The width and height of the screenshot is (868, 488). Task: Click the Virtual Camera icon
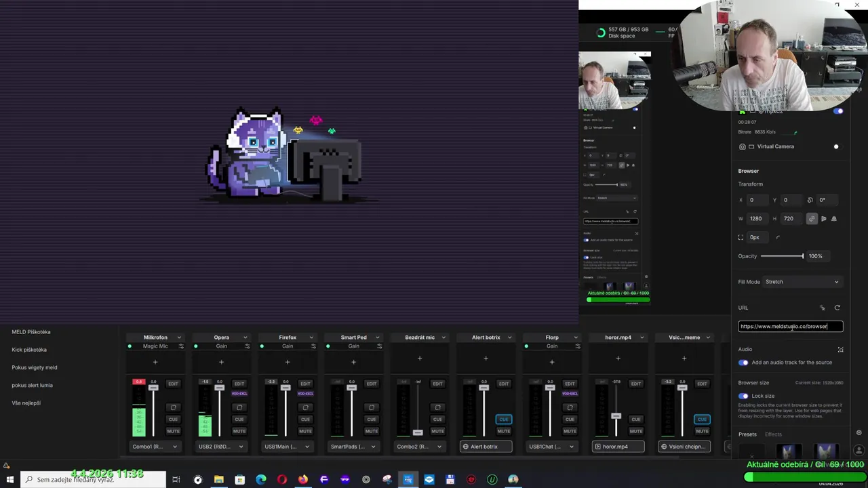coord(743,146)
